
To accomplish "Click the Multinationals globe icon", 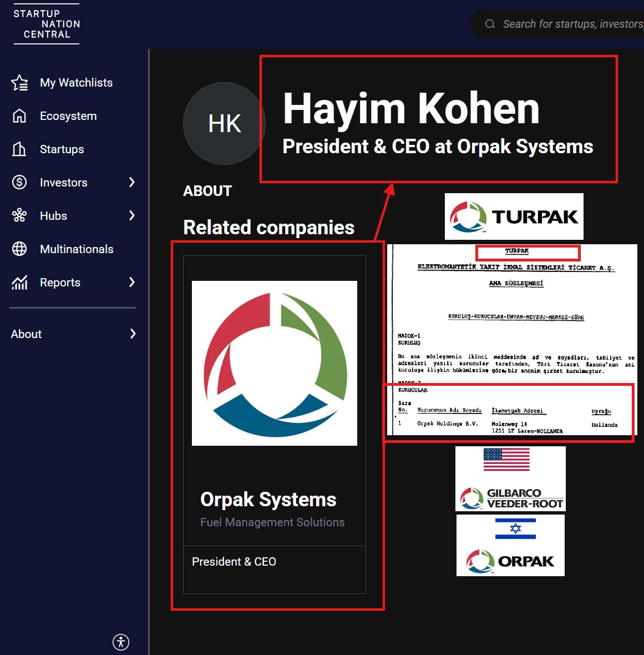I will point(19,249).
